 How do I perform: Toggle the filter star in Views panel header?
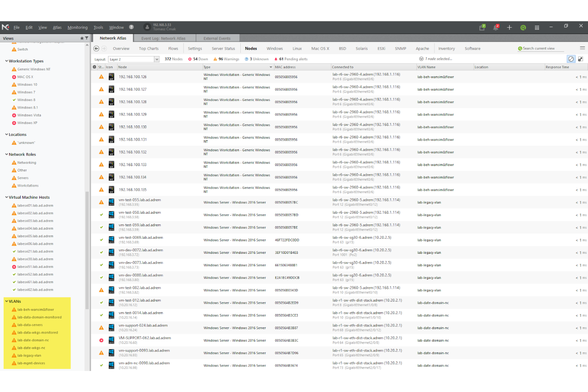[x=81, y=38]
